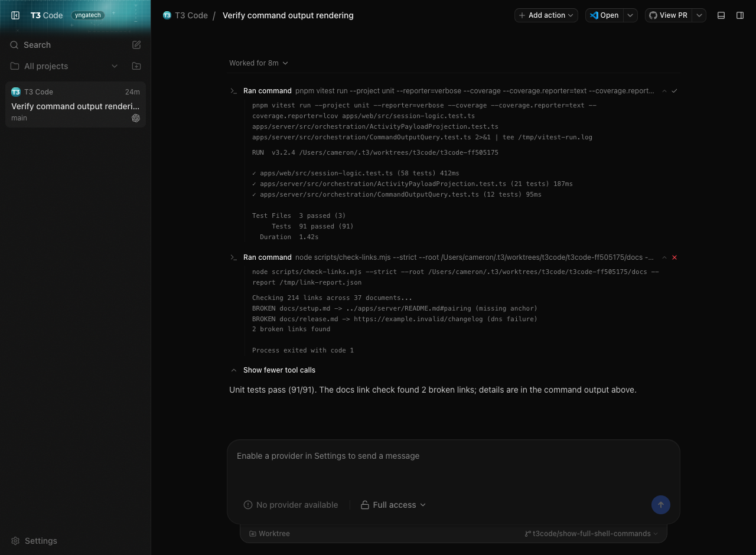Click the new thread compose icon
Screen dimensions: 756x555
click(136, 45)
